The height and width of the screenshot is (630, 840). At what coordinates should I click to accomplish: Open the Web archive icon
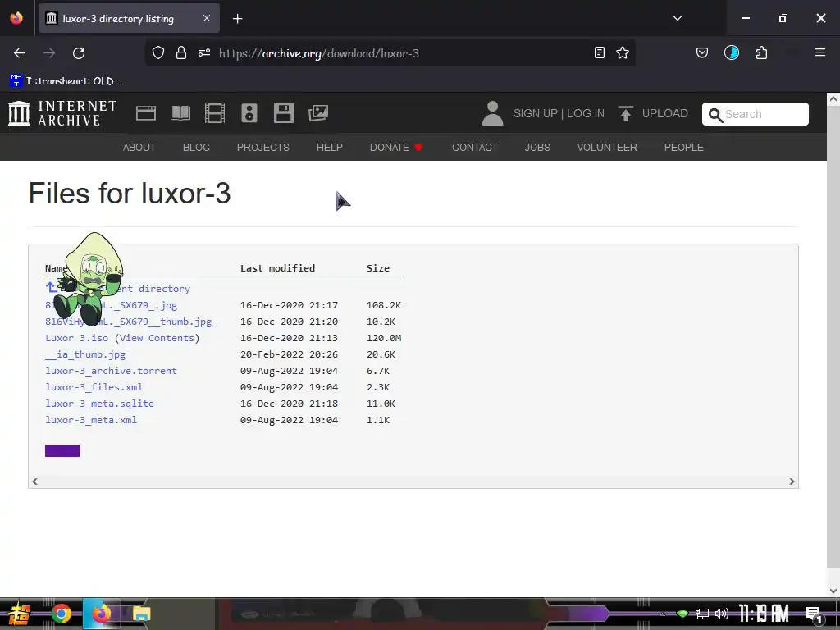tap(146, 113)
